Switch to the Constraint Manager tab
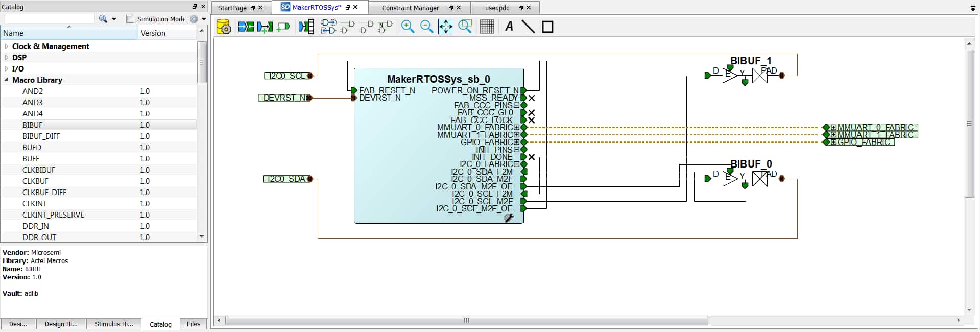The image size is (980, 332). click(410, 8)
